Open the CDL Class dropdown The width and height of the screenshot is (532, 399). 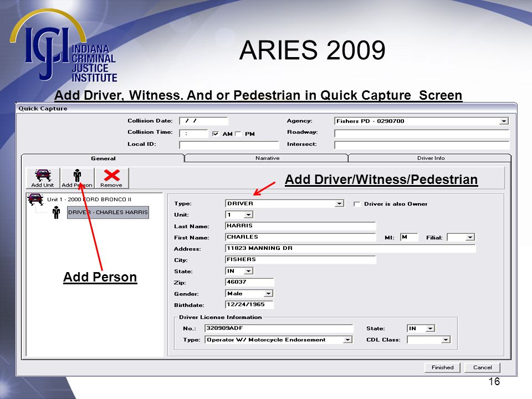446,340
